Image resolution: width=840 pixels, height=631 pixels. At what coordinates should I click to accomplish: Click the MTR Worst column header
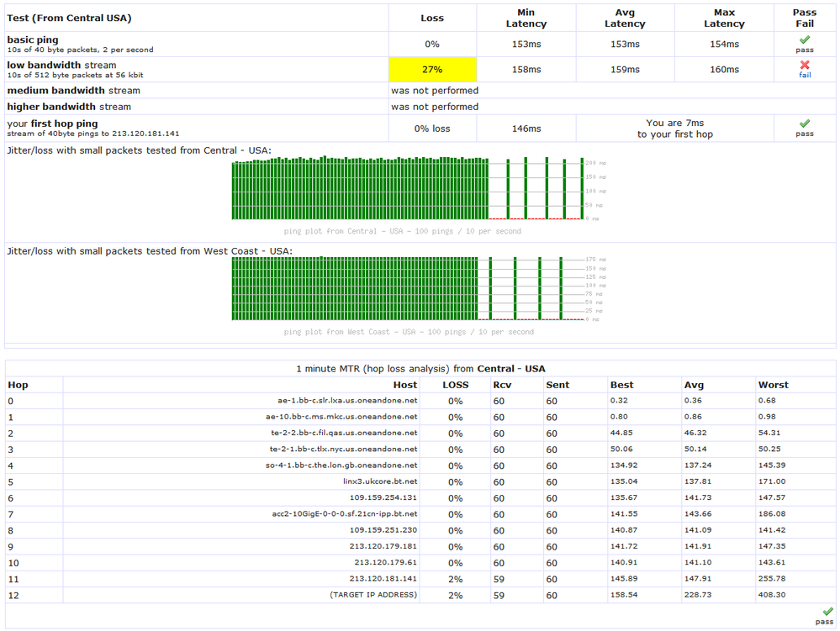point(774,385)
